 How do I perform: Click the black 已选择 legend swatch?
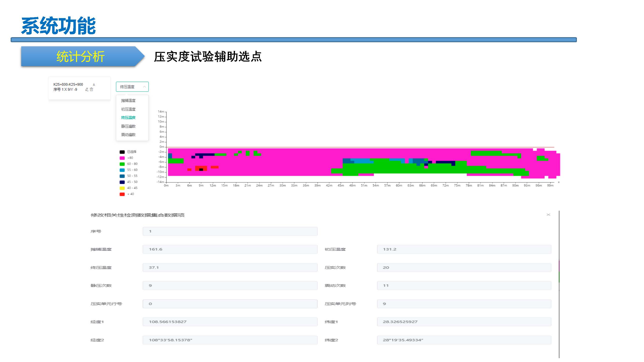[x=122, y=152]
